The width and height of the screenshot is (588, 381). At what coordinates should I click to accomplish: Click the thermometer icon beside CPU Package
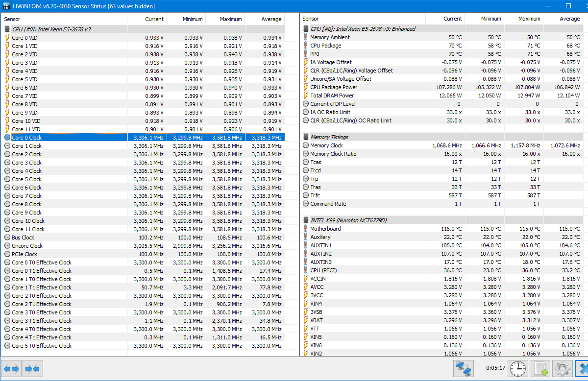(x=306, y=46)
